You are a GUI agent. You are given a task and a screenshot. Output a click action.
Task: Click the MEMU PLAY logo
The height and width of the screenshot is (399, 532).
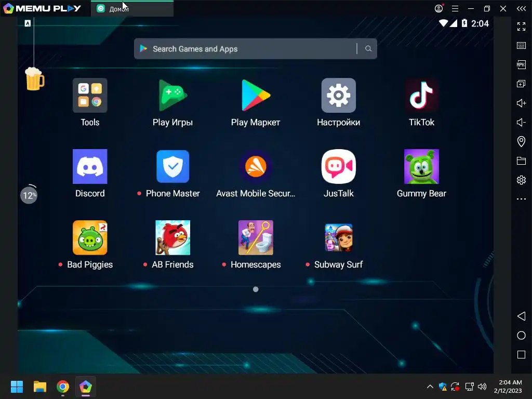click(x=42, y=8)
